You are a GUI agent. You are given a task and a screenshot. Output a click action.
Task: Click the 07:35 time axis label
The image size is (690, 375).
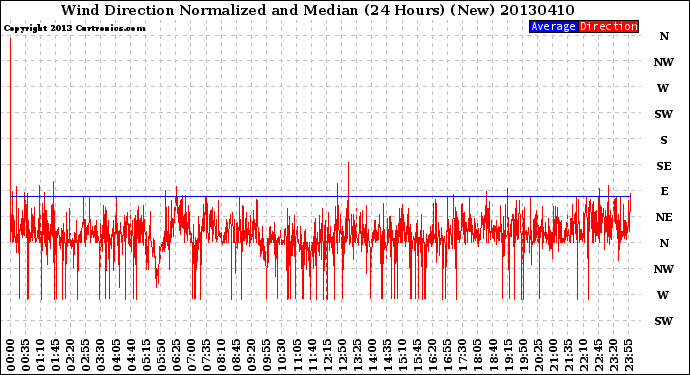coord(206,355)
